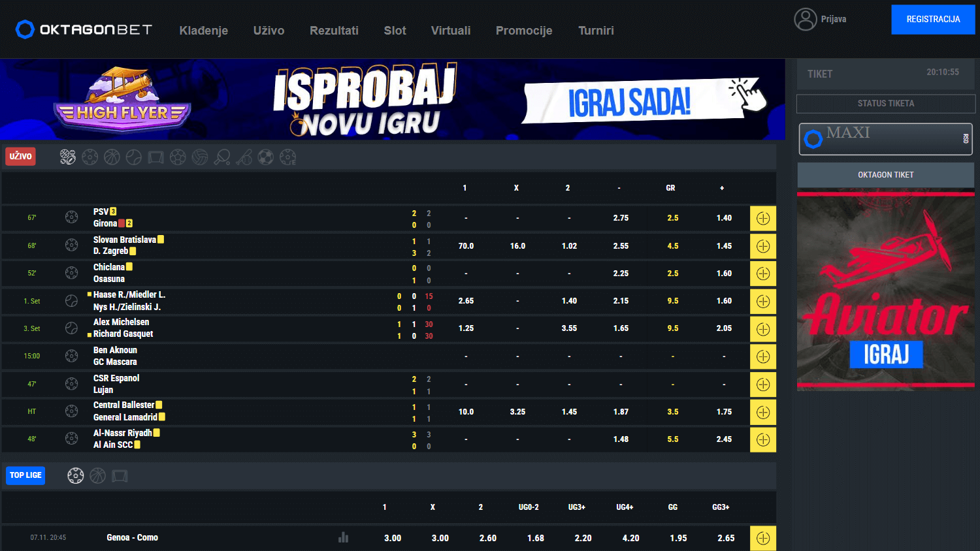980x551 pixels.
Task: Select odds 3.55 for Richard Gasquet
Action: (x=569, y=328)
